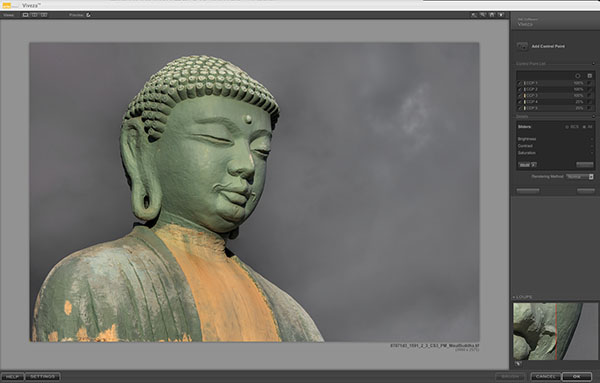600x383 pixels.
Task: Open the background color lightbulb selector
Action: (501, 15)
